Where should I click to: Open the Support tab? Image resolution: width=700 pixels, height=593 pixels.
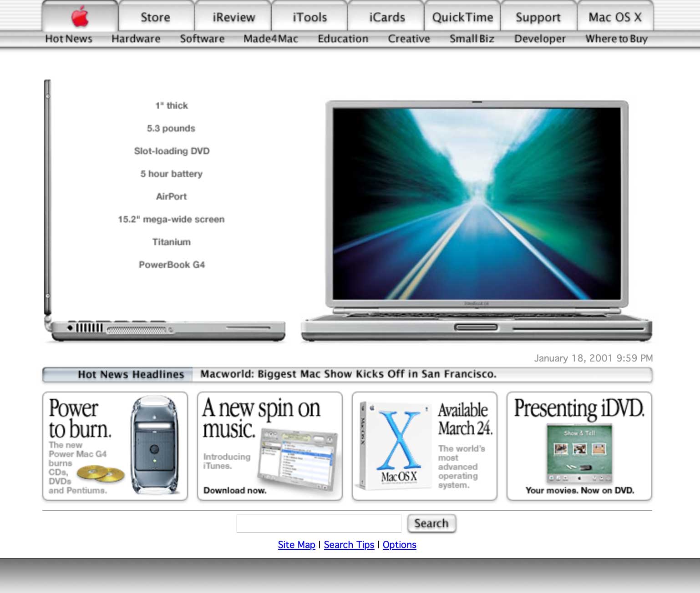pyautogui.click(x=538, y=17)
